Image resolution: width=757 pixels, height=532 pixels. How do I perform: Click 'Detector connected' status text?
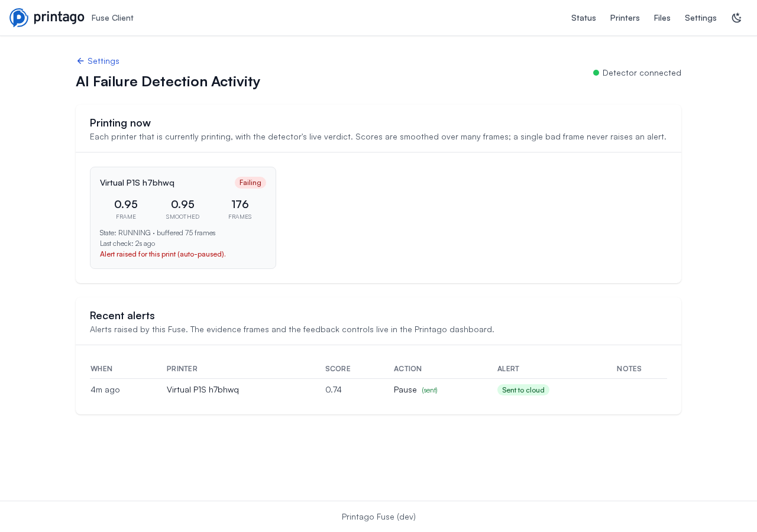pos(642,73)
